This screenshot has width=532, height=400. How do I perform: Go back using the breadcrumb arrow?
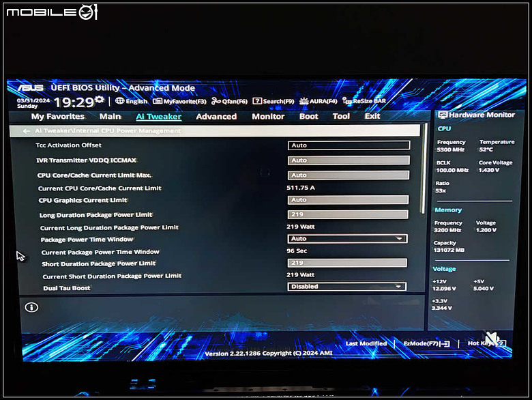pyautogui.click(x=26, y=131)
